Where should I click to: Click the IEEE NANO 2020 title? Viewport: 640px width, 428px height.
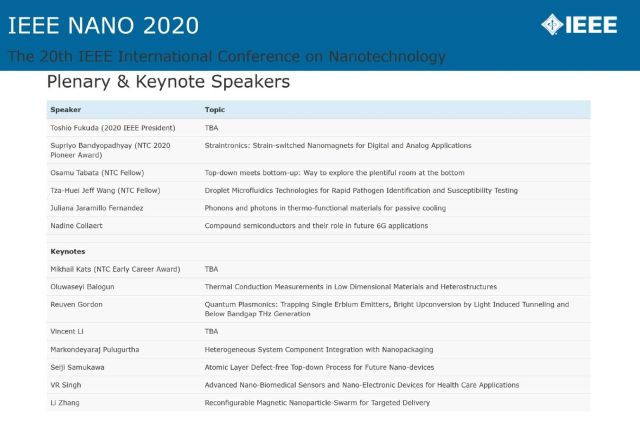pyautogui.click(x=103, y=25)
